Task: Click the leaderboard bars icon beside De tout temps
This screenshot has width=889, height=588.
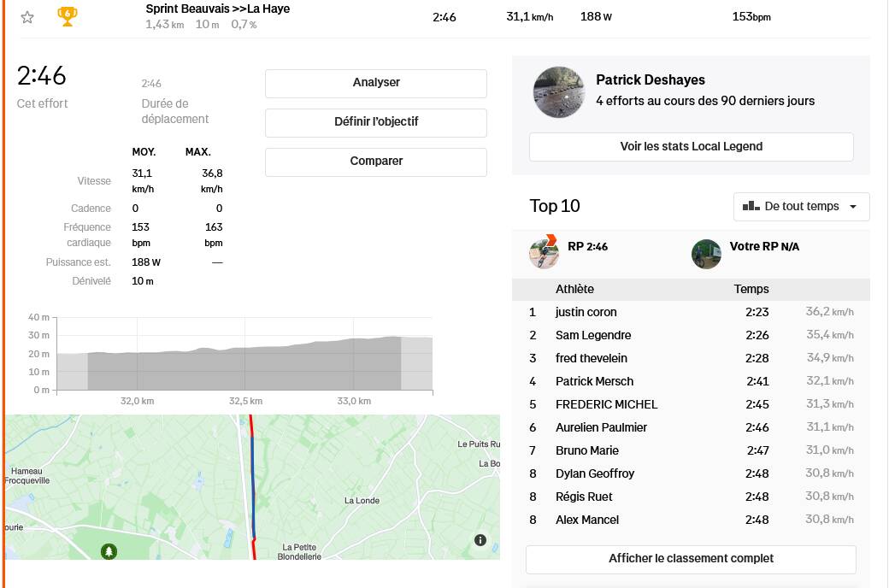Action: 751,206
